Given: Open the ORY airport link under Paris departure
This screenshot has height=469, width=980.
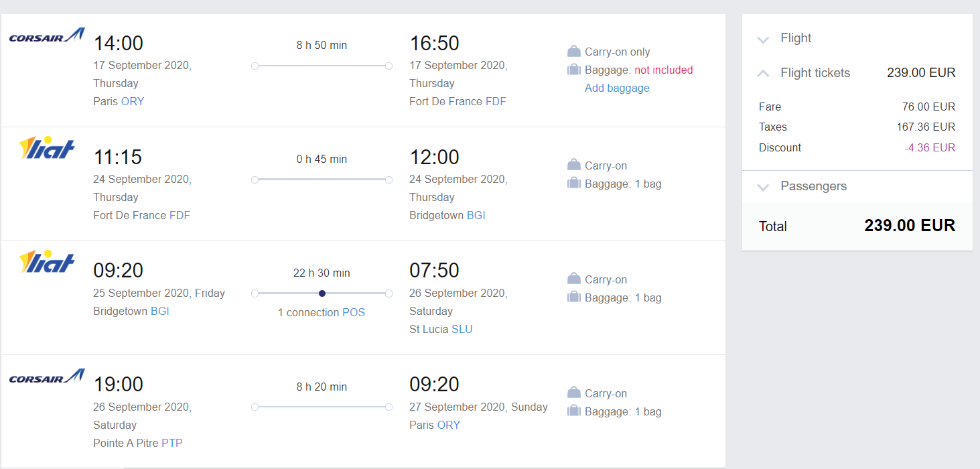Looking at the screenshot, I should pos(133,101).
